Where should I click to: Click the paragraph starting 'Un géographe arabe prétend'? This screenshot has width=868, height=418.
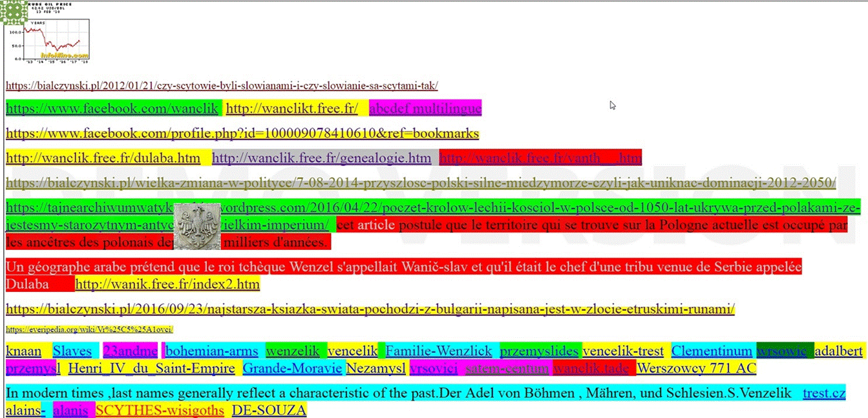(x=404, y=275)
